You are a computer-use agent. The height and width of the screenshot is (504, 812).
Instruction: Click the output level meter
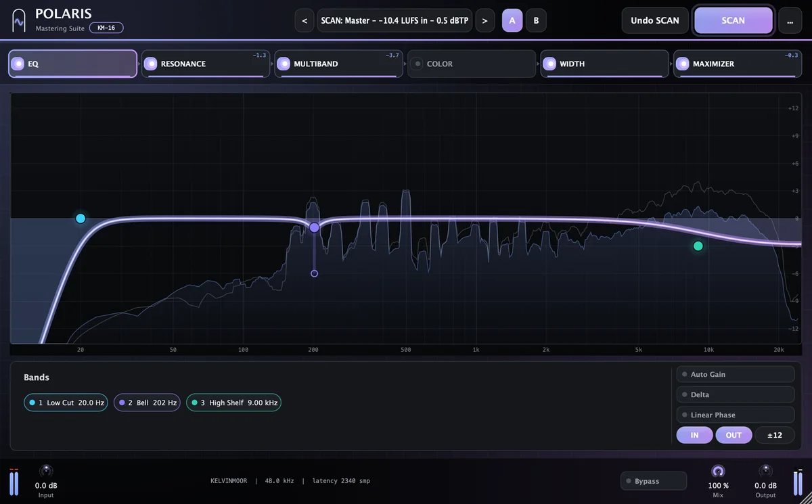pyautogui.click(x=798, y=483)
